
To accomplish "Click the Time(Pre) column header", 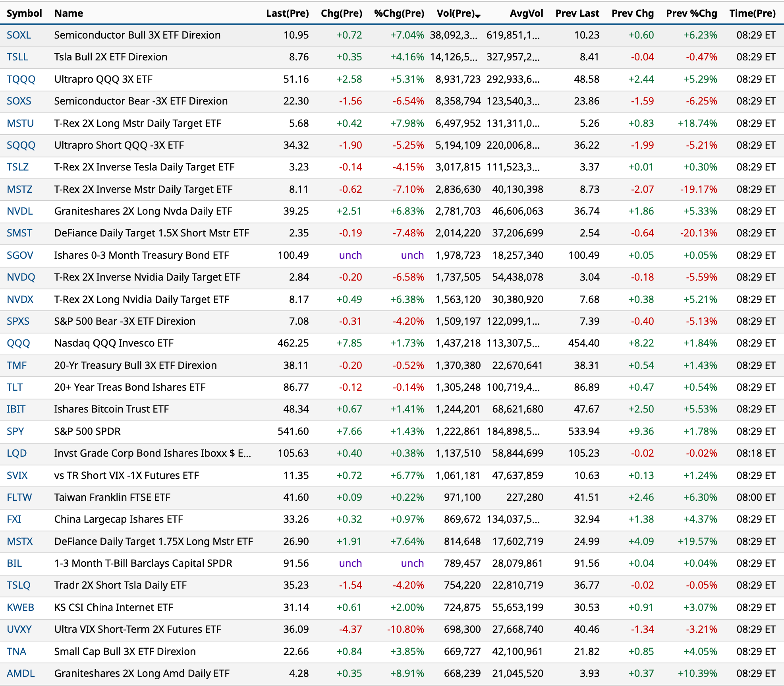I will point(752,14).
